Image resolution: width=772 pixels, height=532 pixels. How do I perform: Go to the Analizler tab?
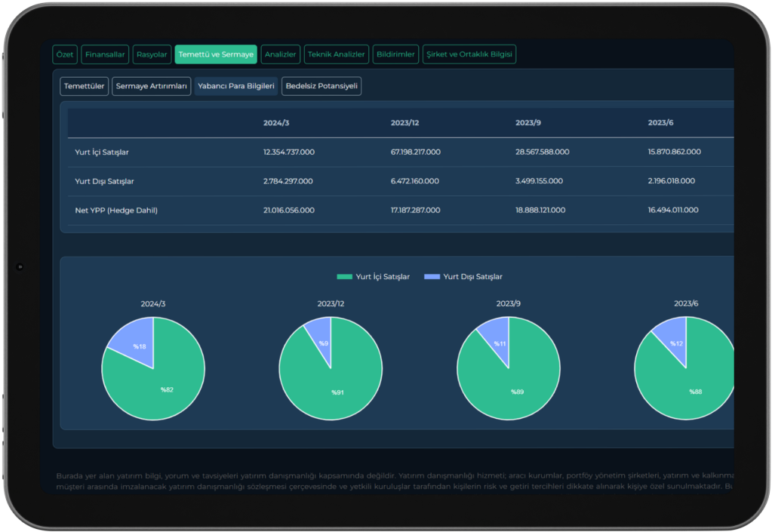pos(280,54)
